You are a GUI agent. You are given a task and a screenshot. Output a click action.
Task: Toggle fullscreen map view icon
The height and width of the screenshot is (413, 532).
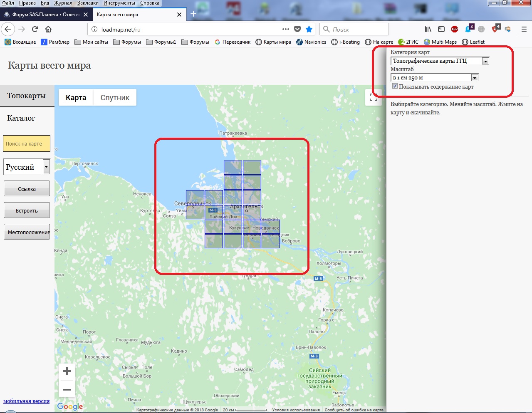point(374,98)
